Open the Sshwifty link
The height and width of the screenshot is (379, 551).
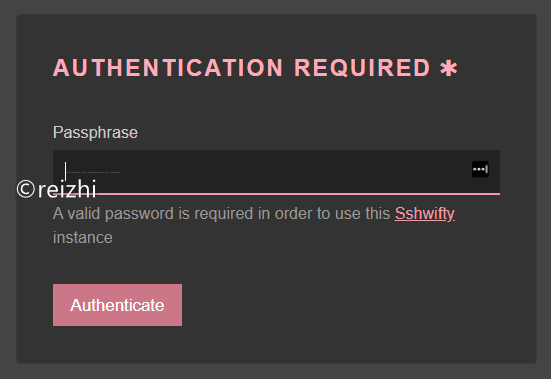pyautogui.click(x=424, y=213)
